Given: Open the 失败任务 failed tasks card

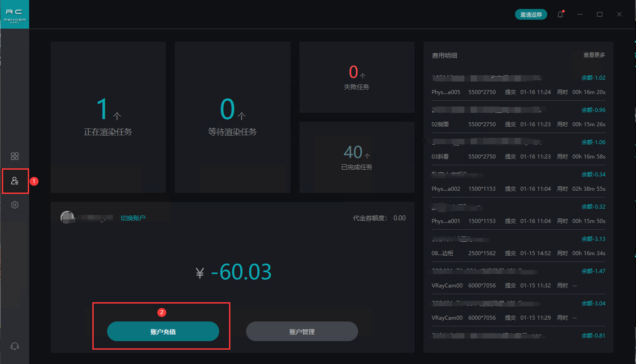Looking at the screenshot, I should [x=356, y=77].
